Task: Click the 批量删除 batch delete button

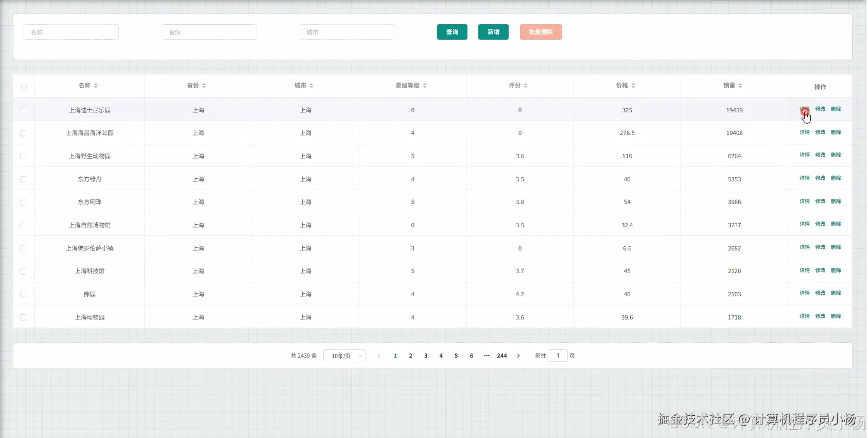Action: coord(541,32)
